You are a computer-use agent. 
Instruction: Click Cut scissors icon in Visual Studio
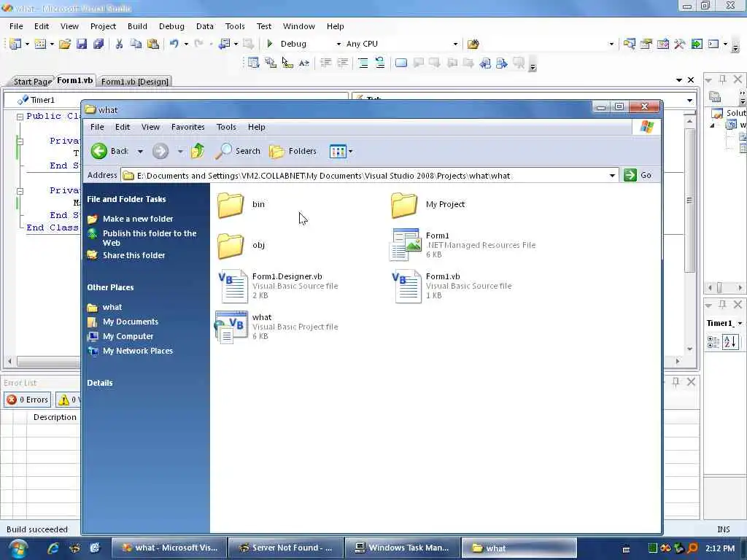119,44
